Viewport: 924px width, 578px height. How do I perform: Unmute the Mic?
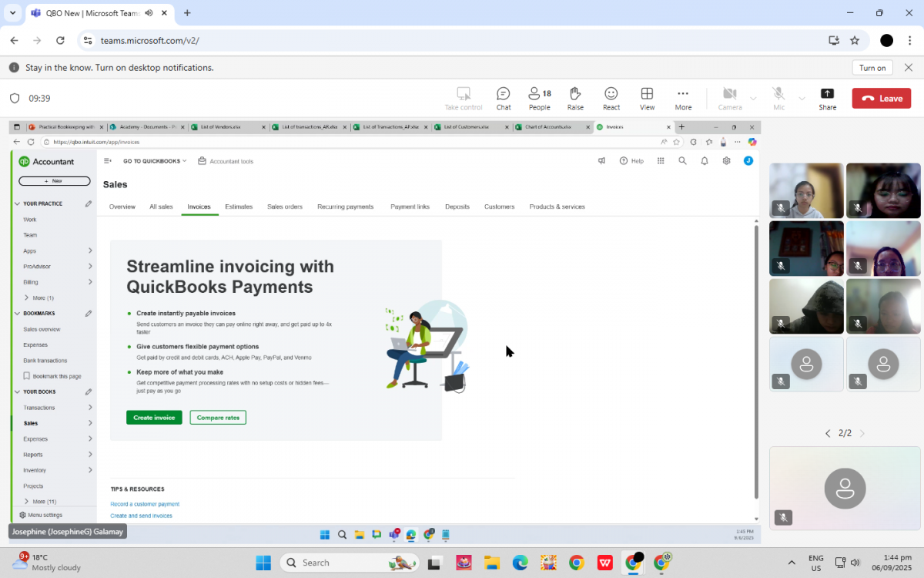tap(778, 98)
